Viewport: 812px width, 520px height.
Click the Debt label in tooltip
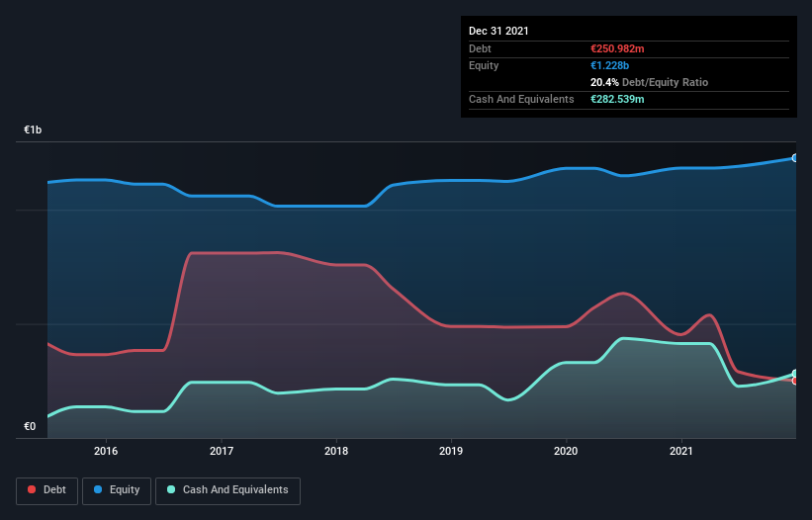(x=480, y=48)
